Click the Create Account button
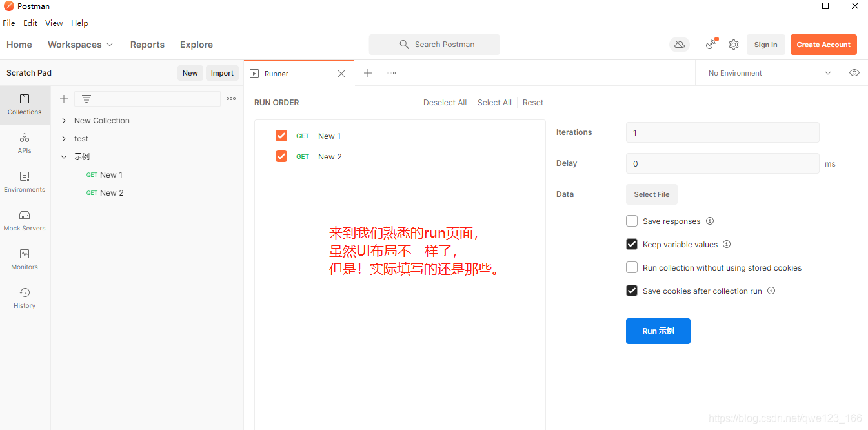868x430 pixels. [x=823, y=45]
